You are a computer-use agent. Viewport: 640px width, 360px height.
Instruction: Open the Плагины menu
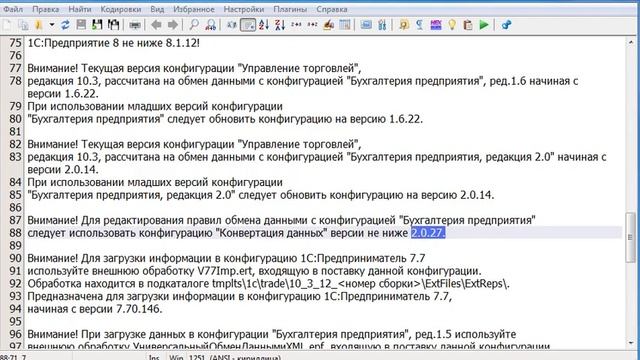[x=290, y=9]
